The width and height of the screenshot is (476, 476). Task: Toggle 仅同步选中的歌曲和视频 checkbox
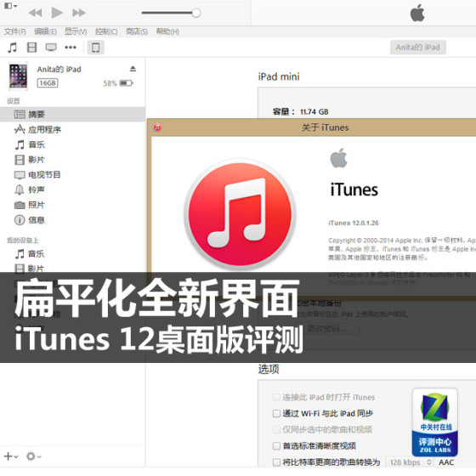pos(276,429)
